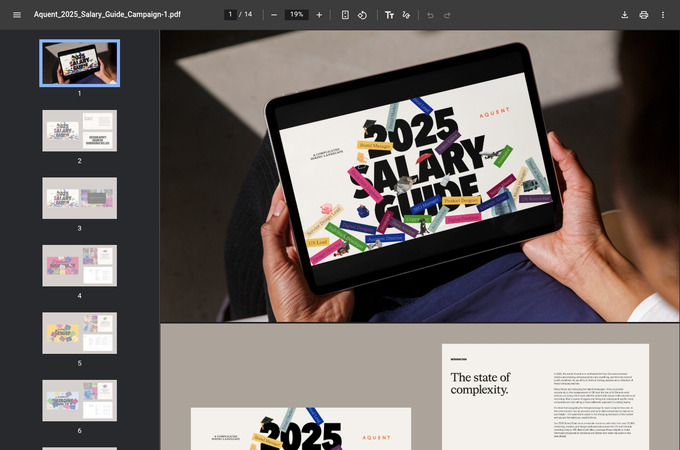
Task: Toggle fit to page icon
Action: [345, 15]
